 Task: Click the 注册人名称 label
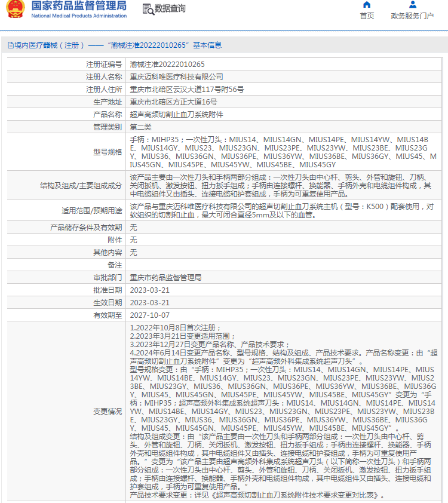[x=104, y=76]
